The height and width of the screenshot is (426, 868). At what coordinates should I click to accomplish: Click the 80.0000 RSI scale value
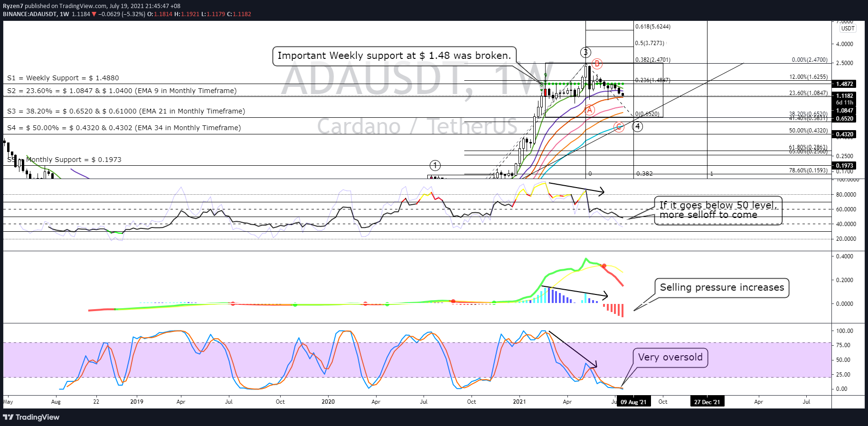pos(846,195)
